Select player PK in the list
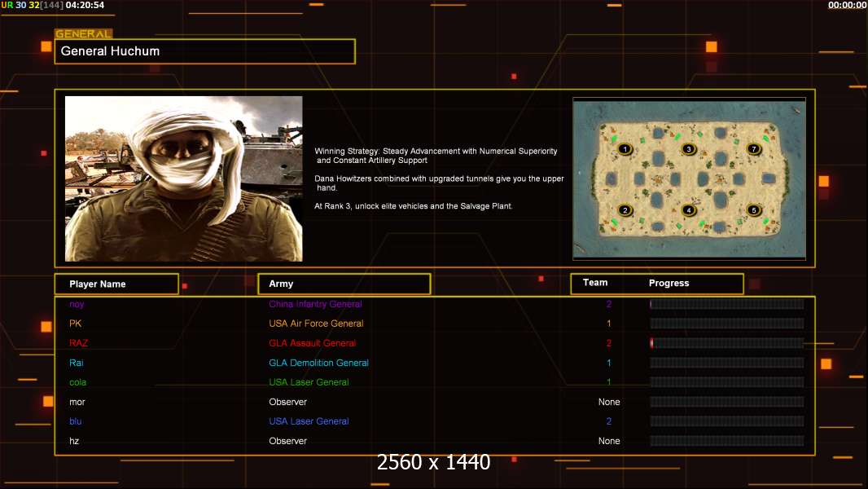Screen dimensions: 868x489 point(76,324)
